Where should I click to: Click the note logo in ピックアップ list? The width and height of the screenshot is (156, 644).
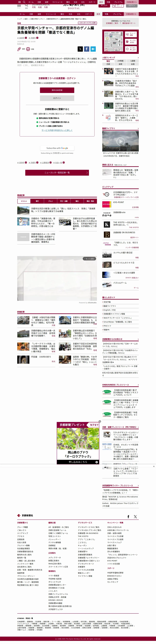pos(107,215)
